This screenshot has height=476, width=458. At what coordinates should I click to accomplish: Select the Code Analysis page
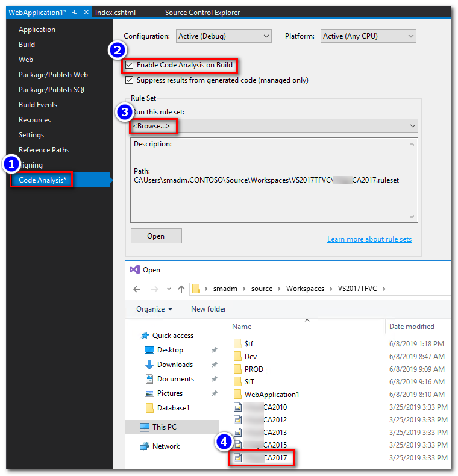click(x=42, y=180)
